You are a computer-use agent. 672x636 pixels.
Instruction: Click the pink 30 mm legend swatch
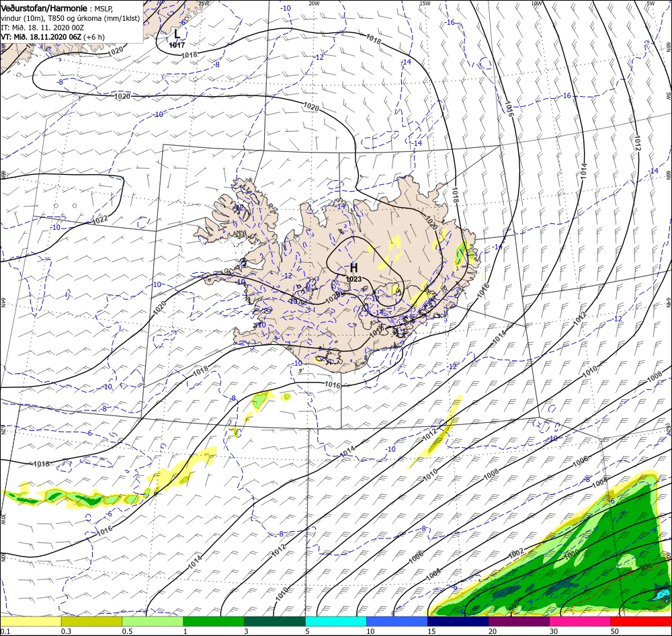pyautogui.click(x=581, y=622)
